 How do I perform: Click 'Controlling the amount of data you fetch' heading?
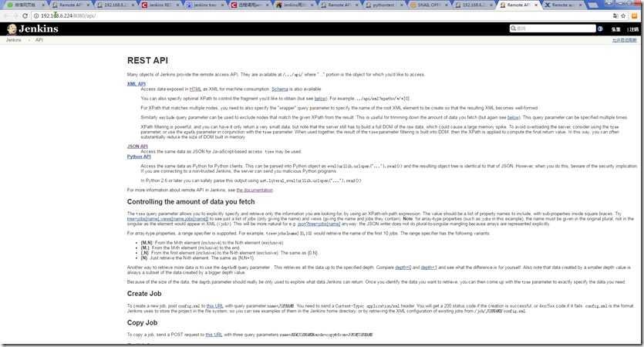click(x=191, y=201)
